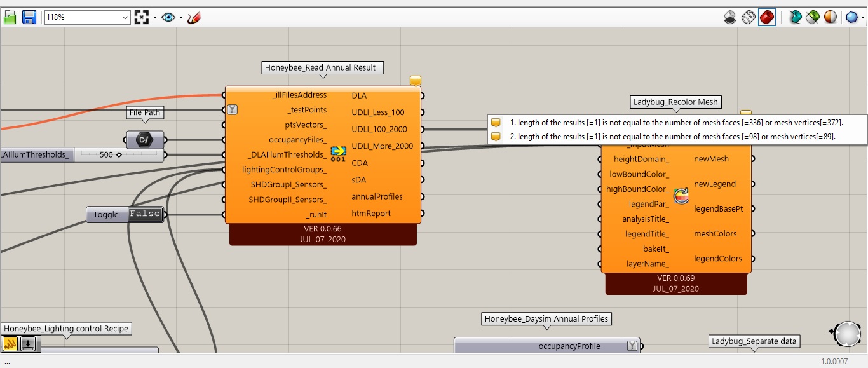Turn off the geometry preview (first cylinder icon)
The image size is (868, 368).
[730, 17]
